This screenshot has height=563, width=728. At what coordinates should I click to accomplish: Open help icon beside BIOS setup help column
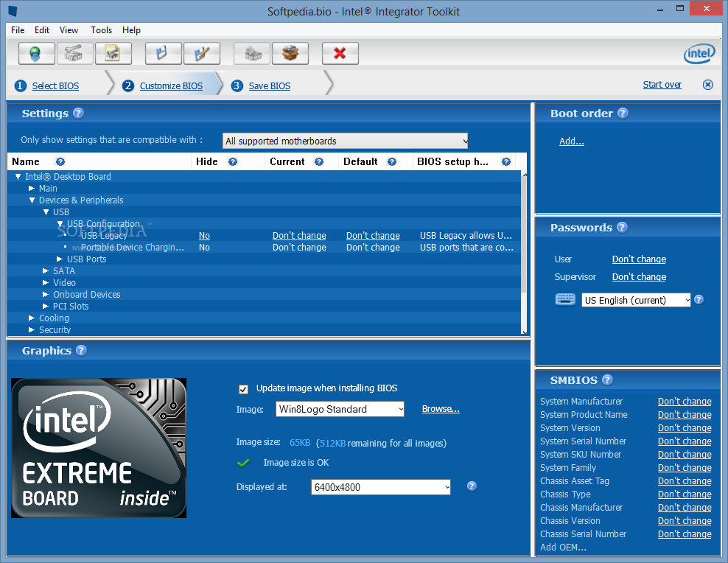point(506,161)
